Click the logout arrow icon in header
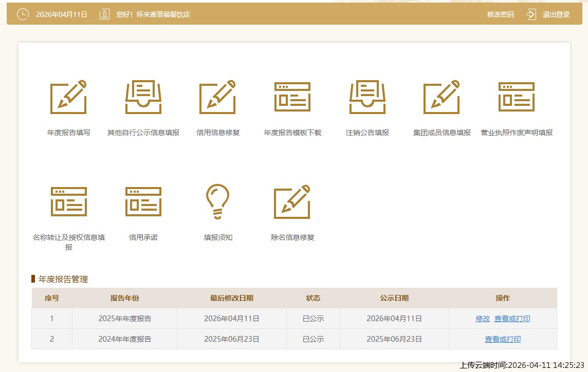Viewport: 588px width, 372px height. pyautogui.click(x=531, y=14)
